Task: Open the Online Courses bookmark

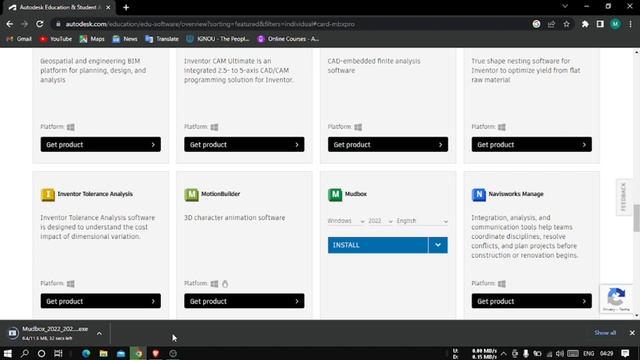Action: (x=288, y=39)
